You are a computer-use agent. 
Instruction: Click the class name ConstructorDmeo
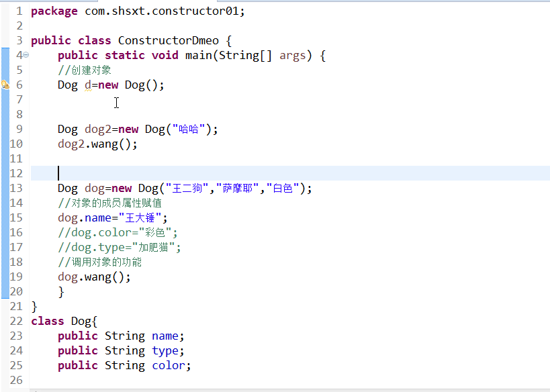pyautogui.click(x=169, y=41)
